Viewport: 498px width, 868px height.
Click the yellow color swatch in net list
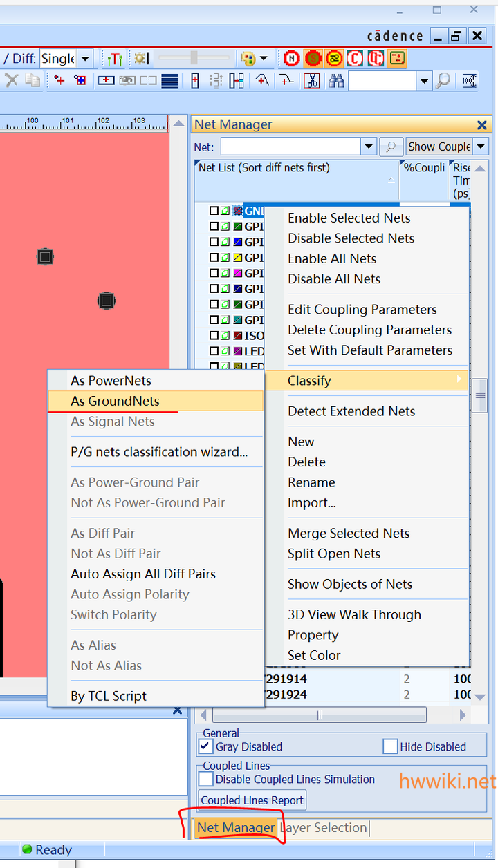[237, 258]
